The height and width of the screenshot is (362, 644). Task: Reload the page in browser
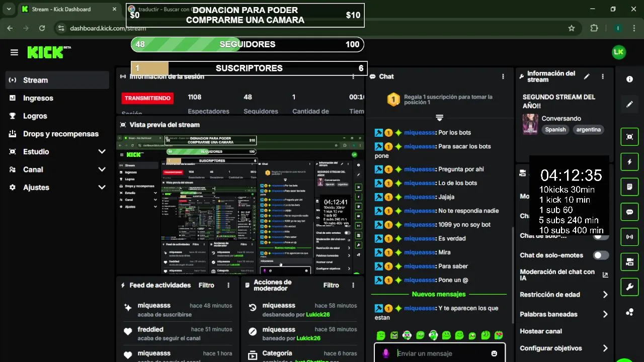click(x=42, y=28)
